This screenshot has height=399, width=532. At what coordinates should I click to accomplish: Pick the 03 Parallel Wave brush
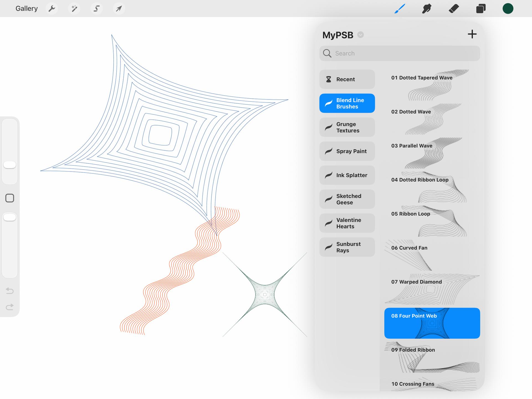pyautogui.click(x=432, y=153)
